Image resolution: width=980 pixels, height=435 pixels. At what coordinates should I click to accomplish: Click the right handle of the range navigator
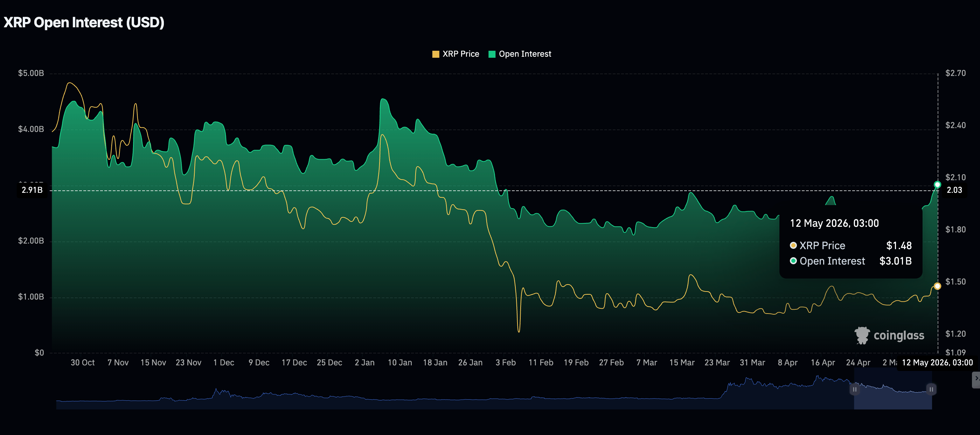click(931, 390)
